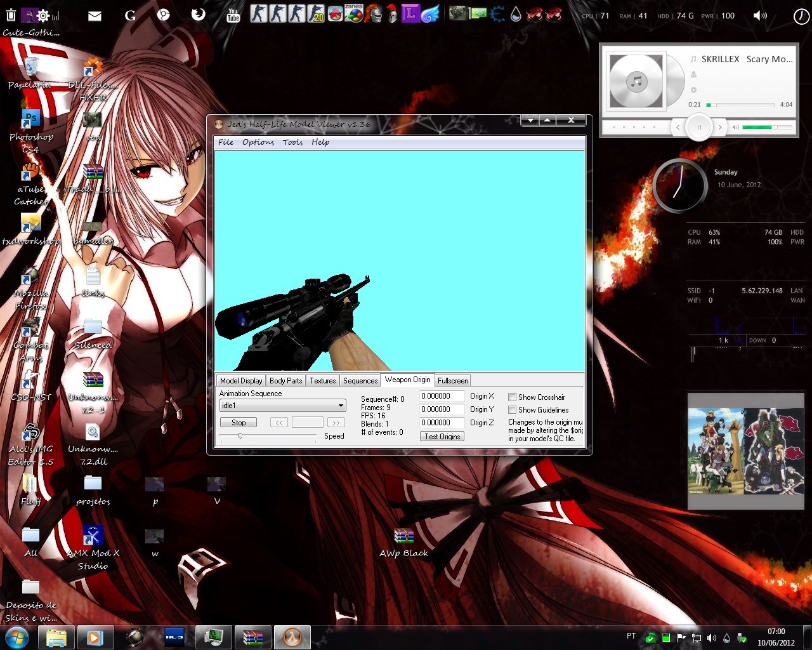Click the Stop animation button
Viewport: 812px width, 650px height.
[x=239, y=423]
